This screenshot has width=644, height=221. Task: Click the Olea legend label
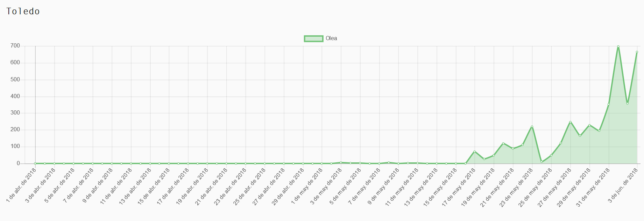pyautogui.click(x=331, y=38)
